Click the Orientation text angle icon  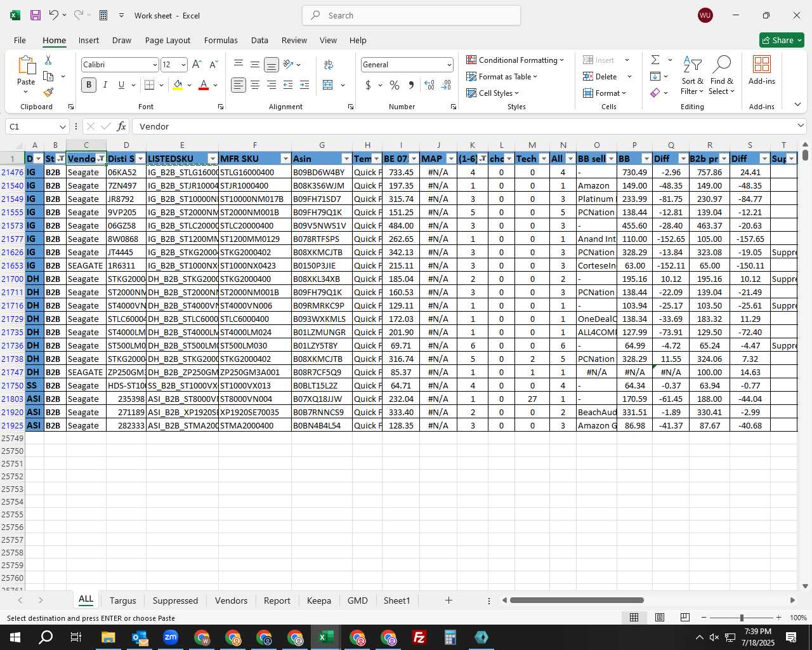[288, 65]
